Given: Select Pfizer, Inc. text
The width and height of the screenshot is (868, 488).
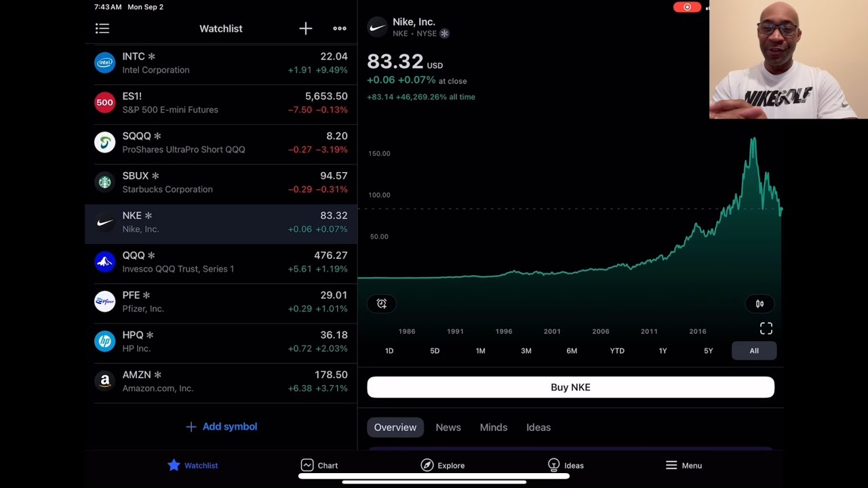Looking at the screenshot, I should [x=143, y=308].
